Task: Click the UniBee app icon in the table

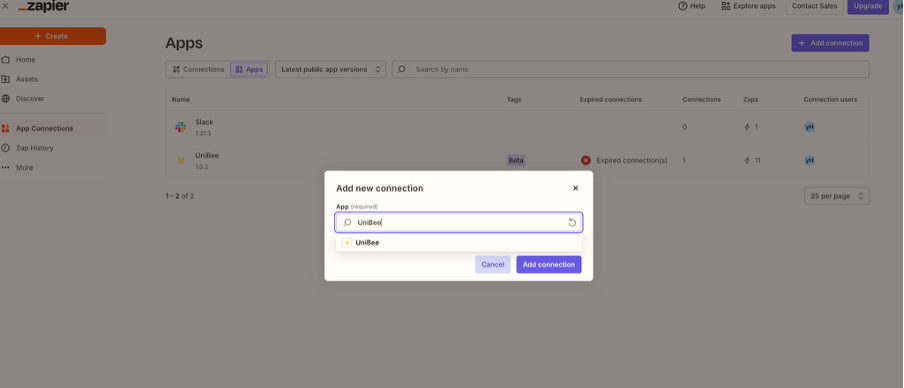Action: click(180, 160)
